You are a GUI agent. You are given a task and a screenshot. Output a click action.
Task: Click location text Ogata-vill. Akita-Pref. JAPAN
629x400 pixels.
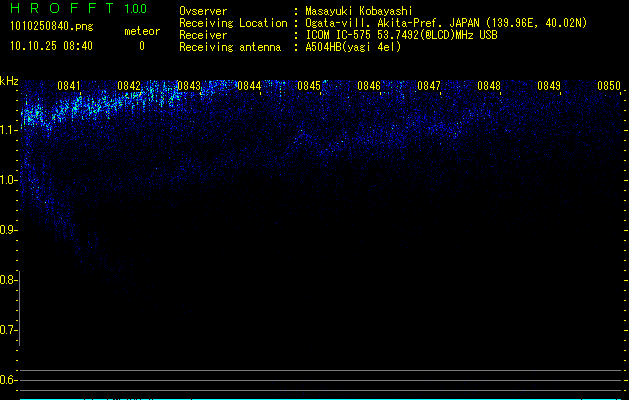pos(392,23)
